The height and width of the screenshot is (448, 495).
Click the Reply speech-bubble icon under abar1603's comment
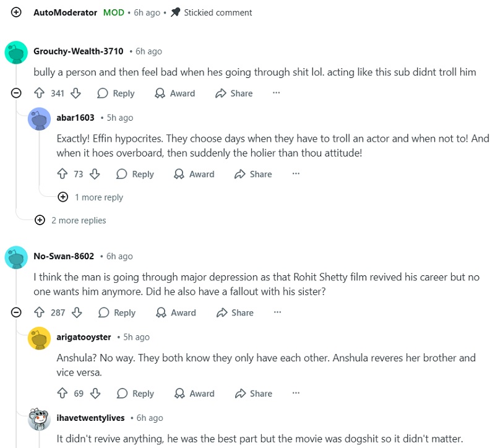(x=121, y=174)
